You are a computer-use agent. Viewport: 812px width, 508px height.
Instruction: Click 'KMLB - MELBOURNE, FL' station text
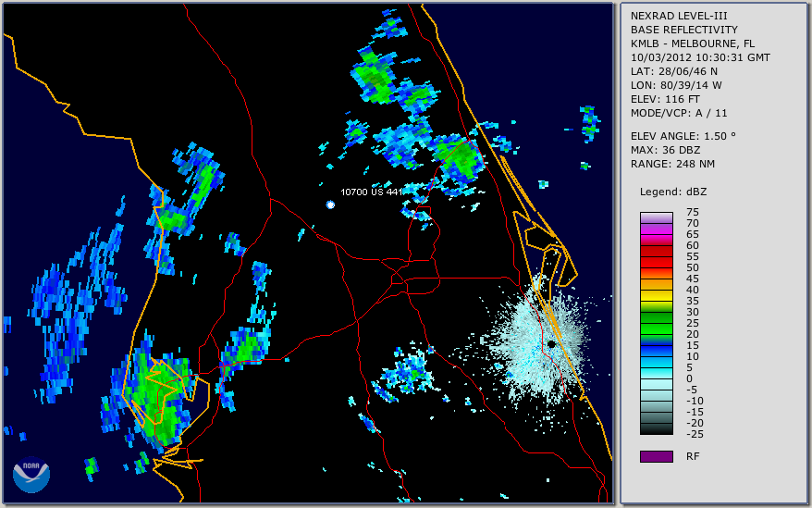(x=693, y=43)
